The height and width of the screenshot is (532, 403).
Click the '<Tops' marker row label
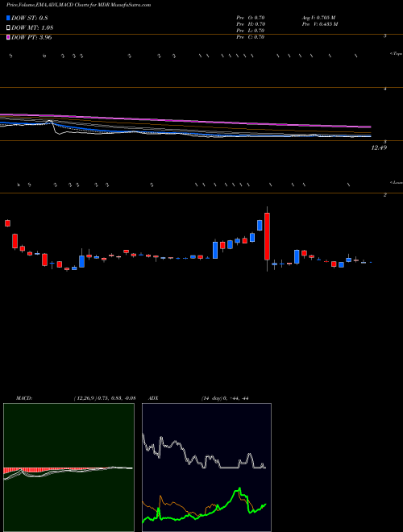coord(397,54)
